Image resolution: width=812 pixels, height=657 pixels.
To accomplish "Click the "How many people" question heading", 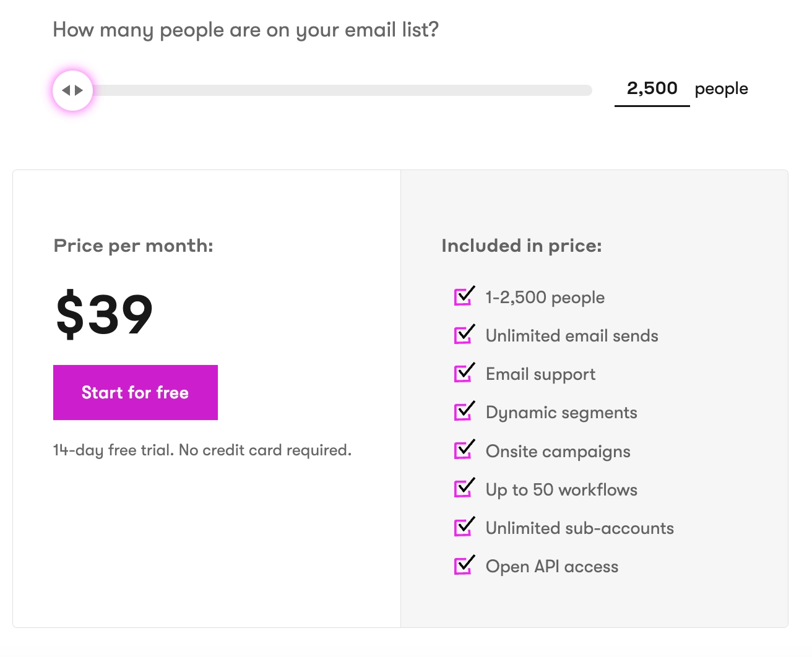I will coord(246,30).
